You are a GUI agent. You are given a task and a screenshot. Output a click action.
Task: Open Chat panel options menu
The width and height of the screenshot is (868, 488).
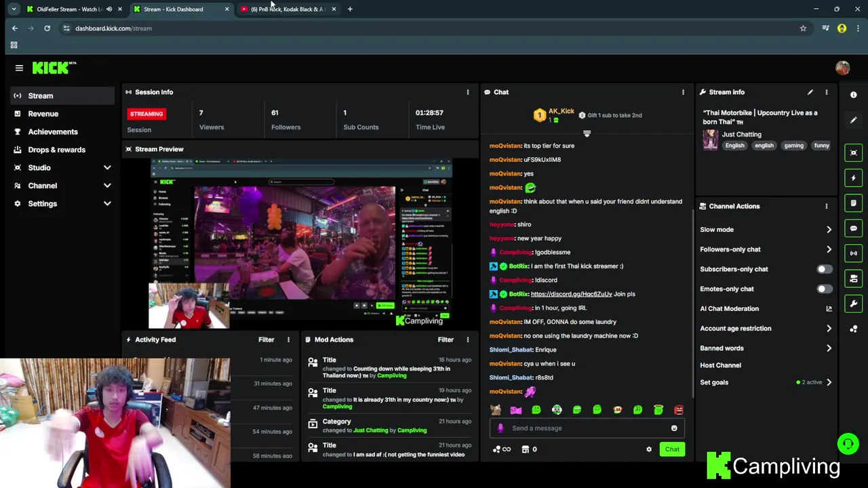coord(683,92)
